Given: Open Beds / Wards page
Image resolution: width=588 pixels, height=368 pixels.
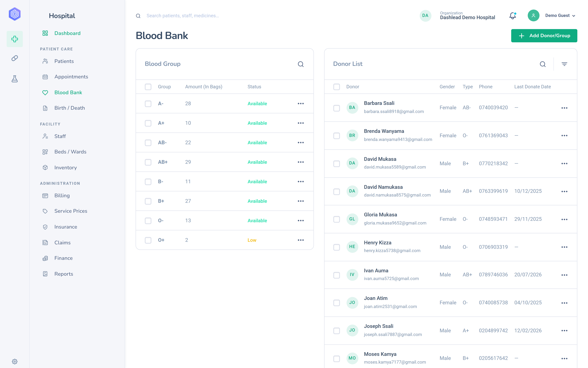Looking at the screenshot, I should click(70, 152).
